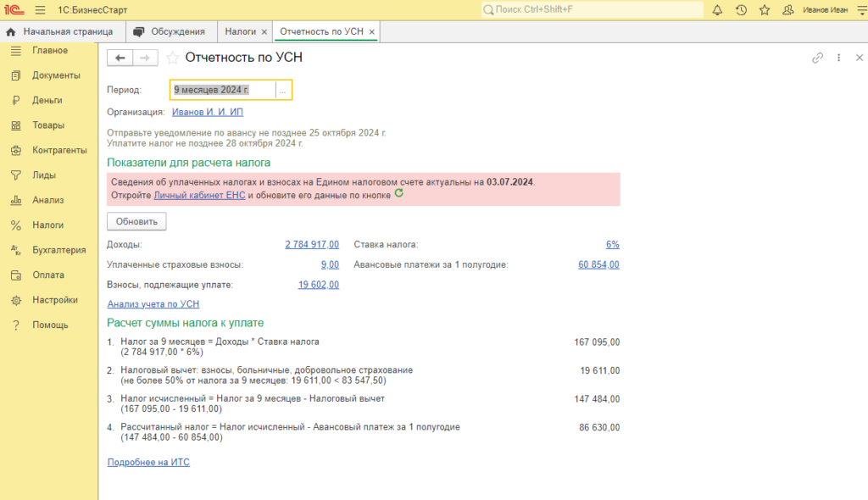Click the tax amount 167 095,00

click(x=598, y=342)
